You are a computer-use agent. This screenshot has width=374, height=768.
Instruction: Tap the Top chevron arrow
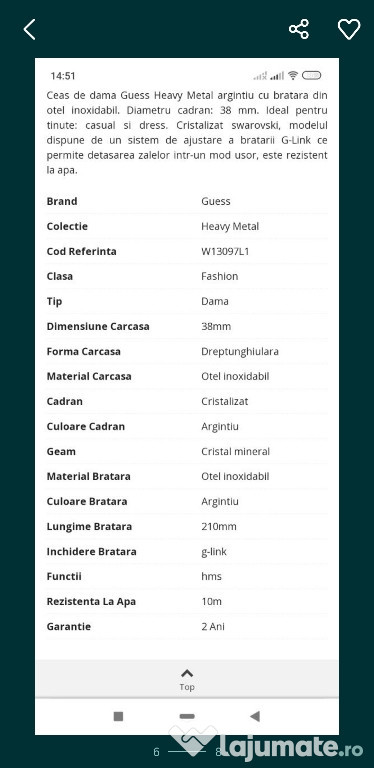187,673
